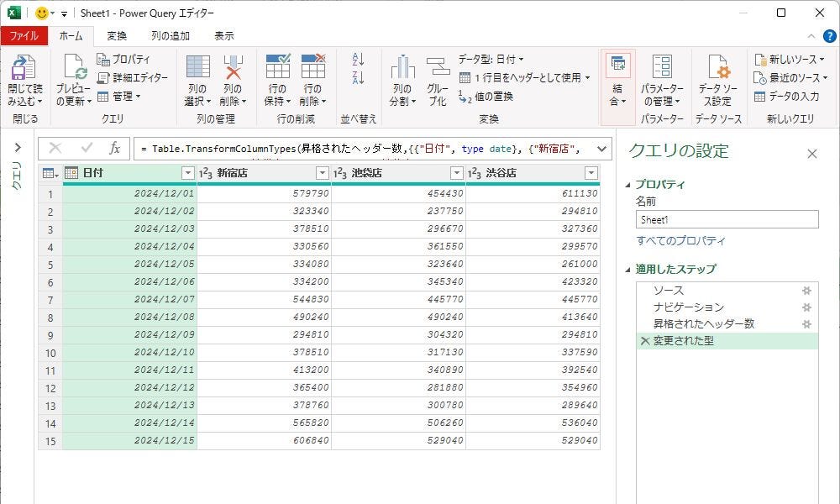840x504 pixels.
Task: Click the 列の削除 (Remove Columns) icon
Action: tap(233, 67)
